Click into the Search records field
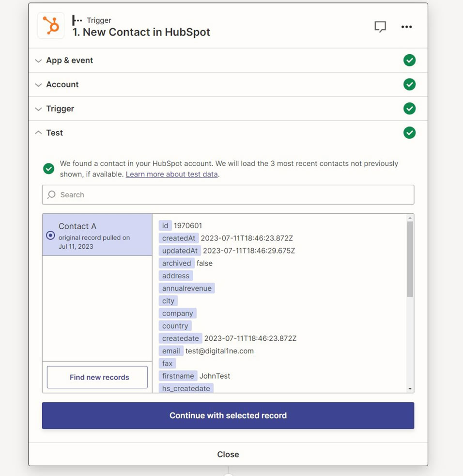This screenshot has height=476, width=463. (x=228, y=194)
